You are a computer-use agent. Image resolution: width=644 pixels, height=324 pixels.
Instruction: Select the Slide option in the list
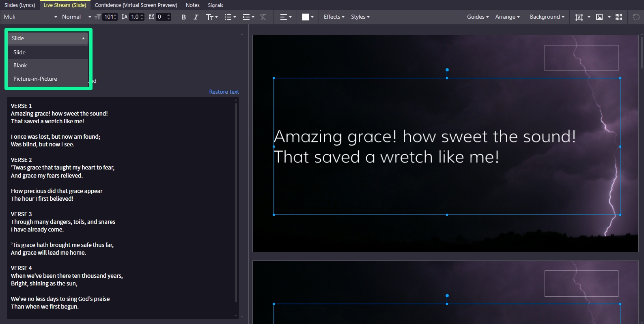pyautogui.click(x=48, y=52)
